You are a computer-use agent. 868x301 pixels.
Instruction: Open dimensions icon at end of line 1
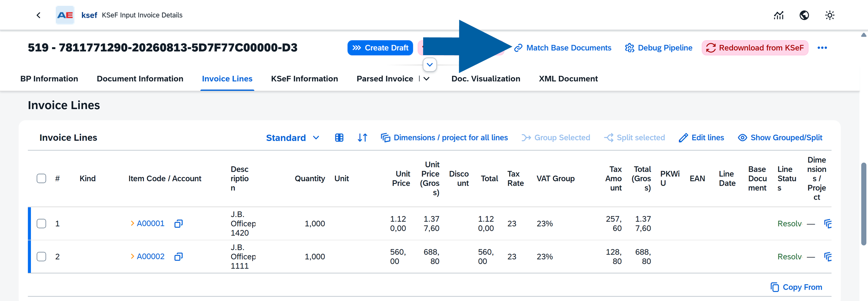828,223
